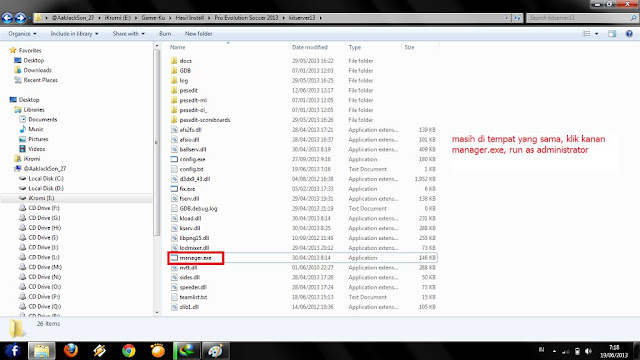Select the config.exe application icon
The width and height of the screenshot is (640, 360).
174,159
